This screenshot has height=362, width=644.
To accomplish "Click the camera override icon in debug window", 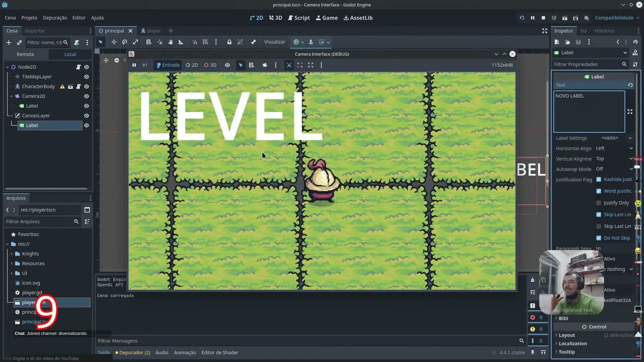I will [265, 65].
